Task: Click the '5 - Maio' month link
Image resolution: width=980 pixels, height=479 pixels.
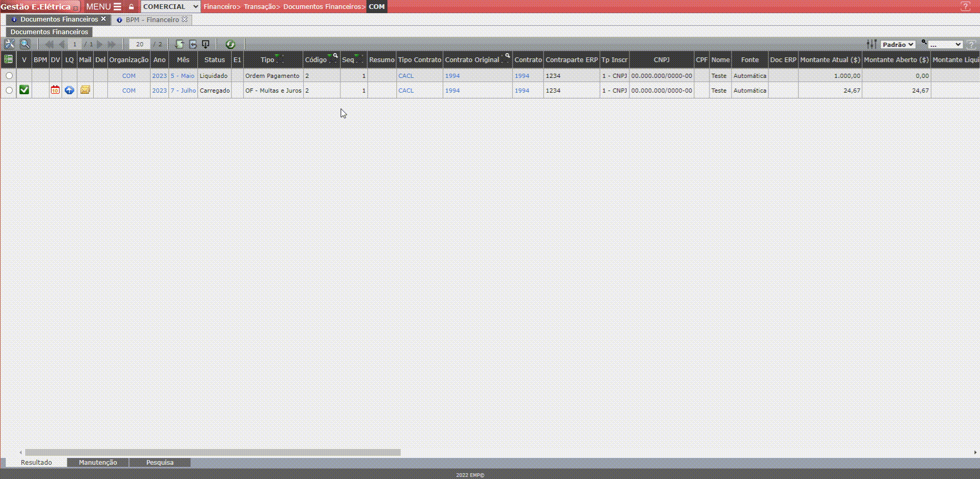Action: tap(182, 76)
